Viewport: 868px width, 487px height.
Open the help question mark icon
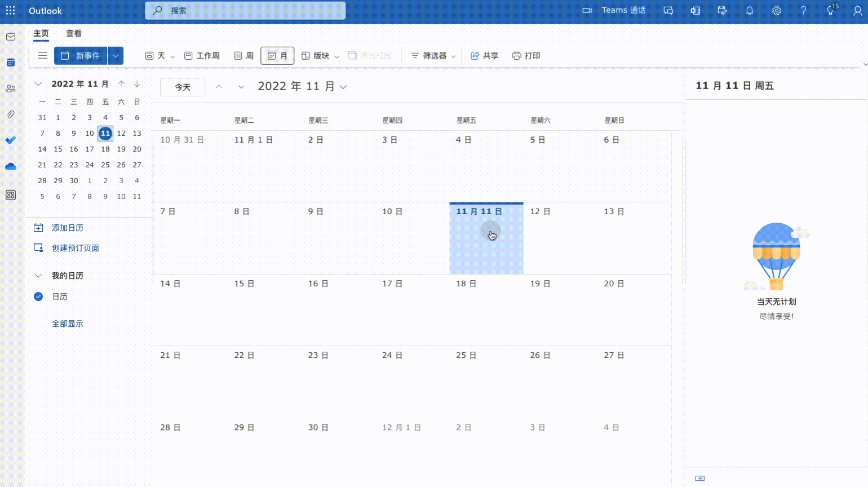pos(804,11)
